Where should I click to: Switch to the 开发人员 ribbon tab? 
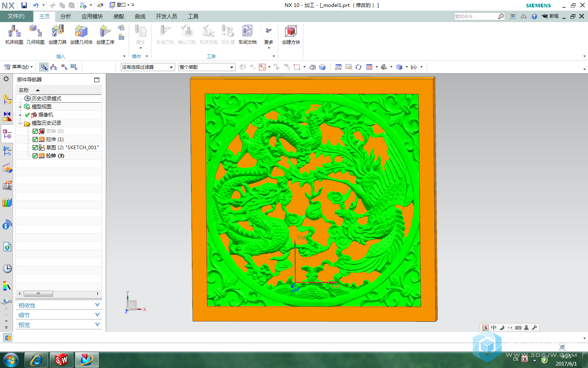click(166, 16)
